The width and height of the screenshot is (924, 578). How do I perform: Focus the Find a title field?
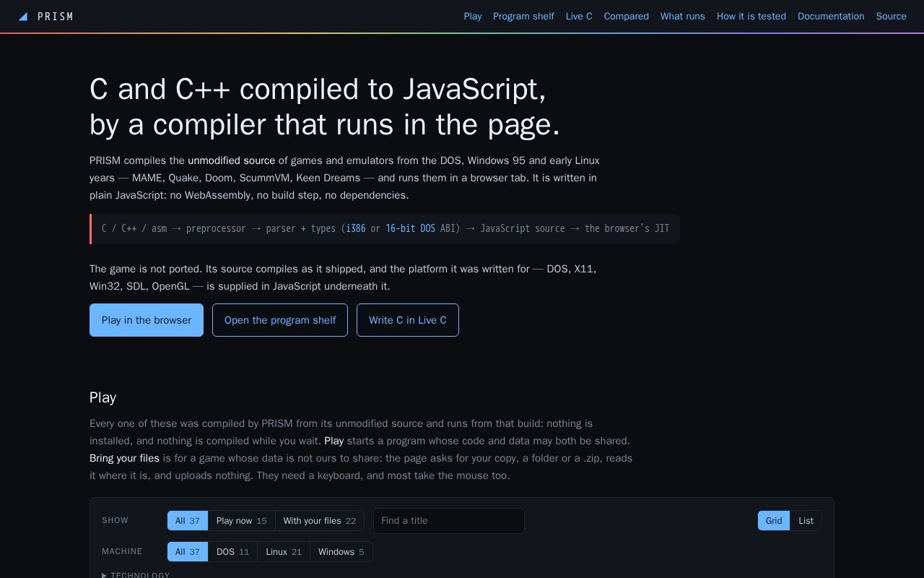pyautogui.click(x=449, y=521)
